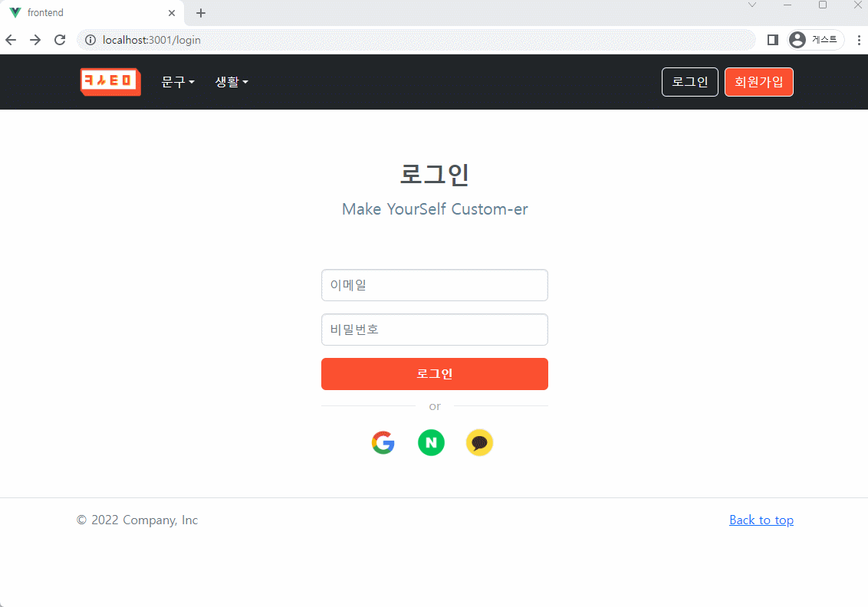Viewport: 868px width, 607px height.
Task: Follow the Back to top link
Action: pyautogui.click(x=761, y=520)
